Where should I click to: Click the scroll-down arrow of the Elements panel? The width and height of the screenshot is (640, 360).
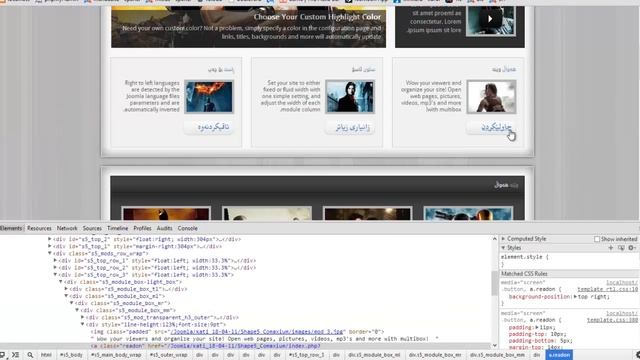[494, 346]
